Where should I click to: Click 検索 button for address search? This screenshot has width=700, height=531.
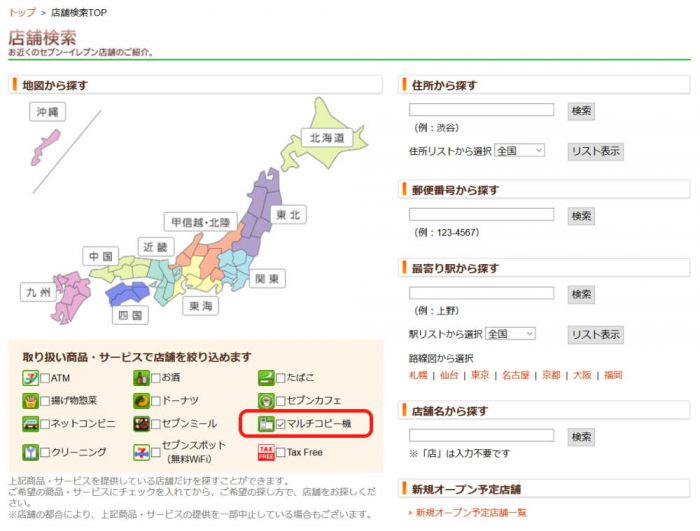coord(581,111)
